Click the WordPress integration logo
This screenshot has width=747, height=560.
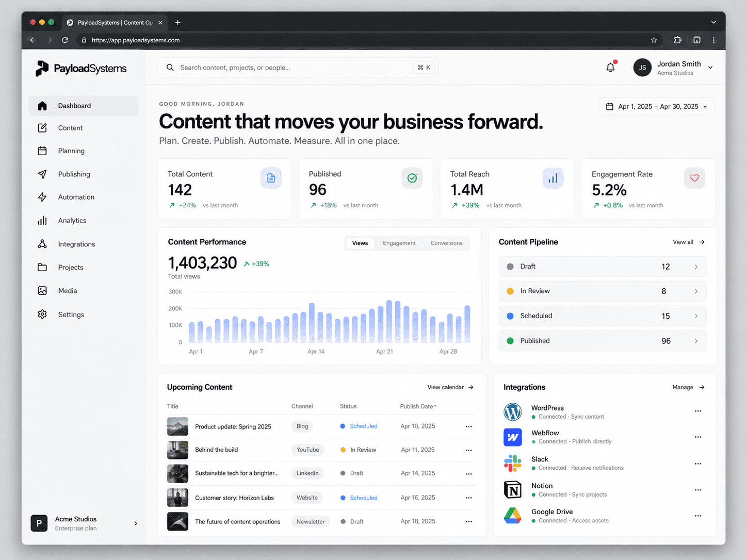(x=513, y=412)
